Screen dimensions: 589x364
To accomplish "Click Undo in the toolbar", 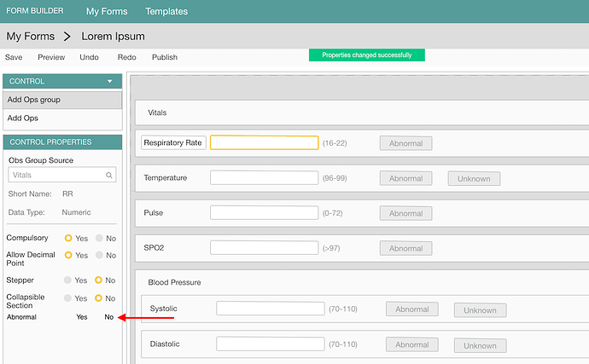I will point(89,57).
